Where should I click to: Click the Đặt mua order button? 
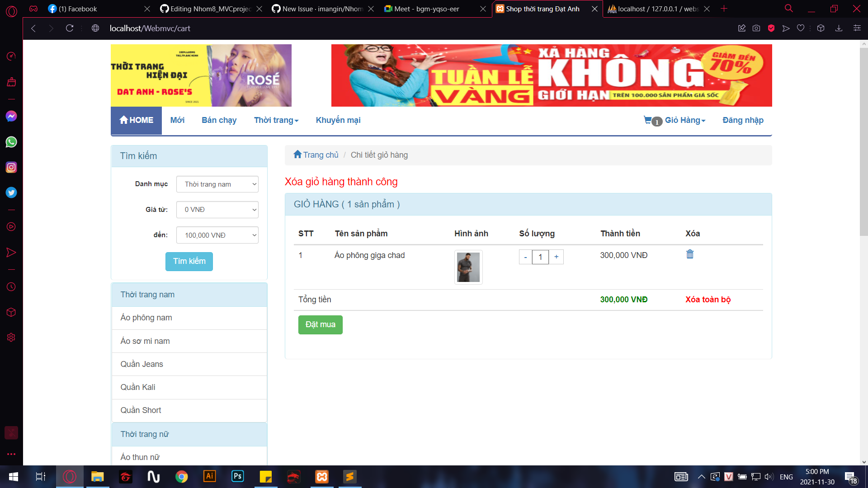[x=320, y=324]
